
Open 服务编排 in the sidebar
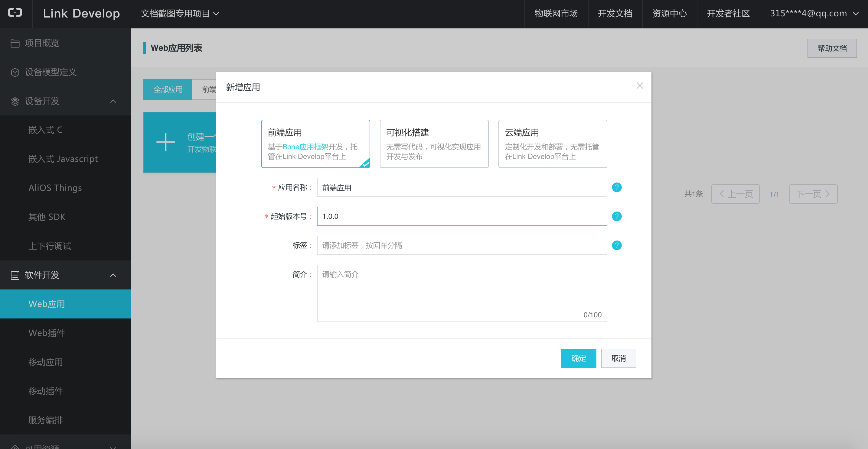pyautogui.click(x=65, y=420)
